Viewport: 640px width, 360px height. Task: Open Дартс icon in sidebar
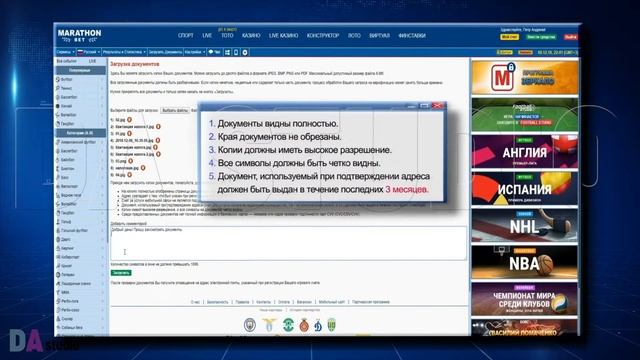[58, 240]
